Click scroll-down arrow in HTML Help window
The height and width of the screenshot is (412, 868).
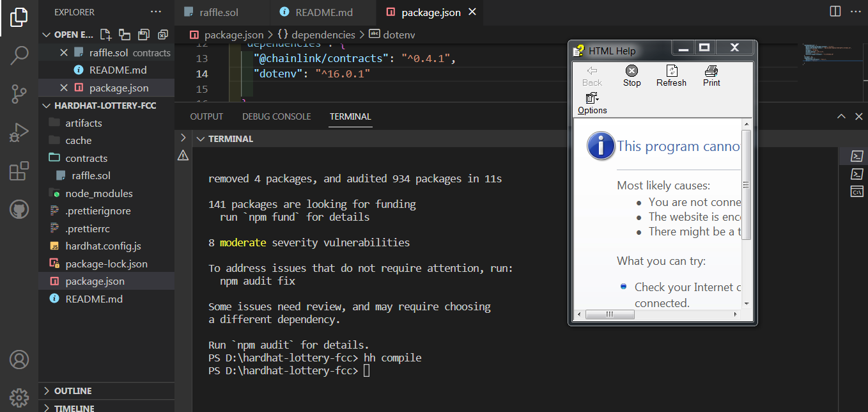coord(746,303)
